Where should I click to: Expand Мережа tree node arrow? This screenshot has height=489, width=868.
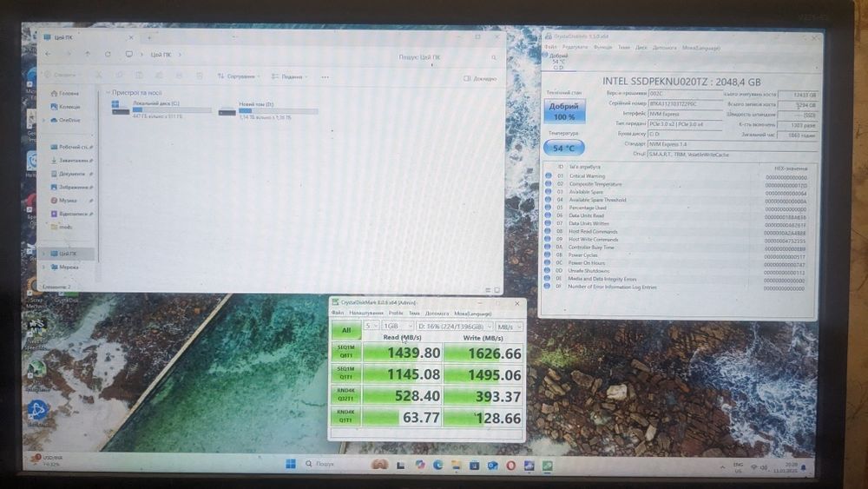tap(44, 268)
